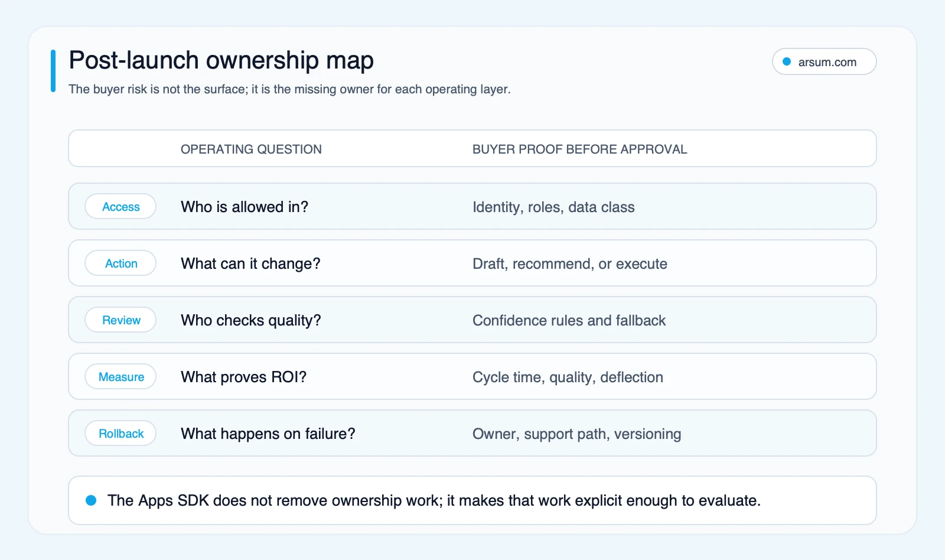Click 'Confidence rules and fallback' cell
This screenshot has width=945, height=560.
569,320
